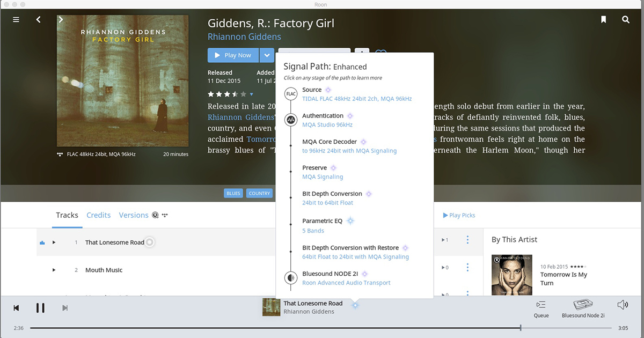Click the Authentication quality star indicator
Image resolution: width=644 pixels, height=338 pixels.
[350, 115]
